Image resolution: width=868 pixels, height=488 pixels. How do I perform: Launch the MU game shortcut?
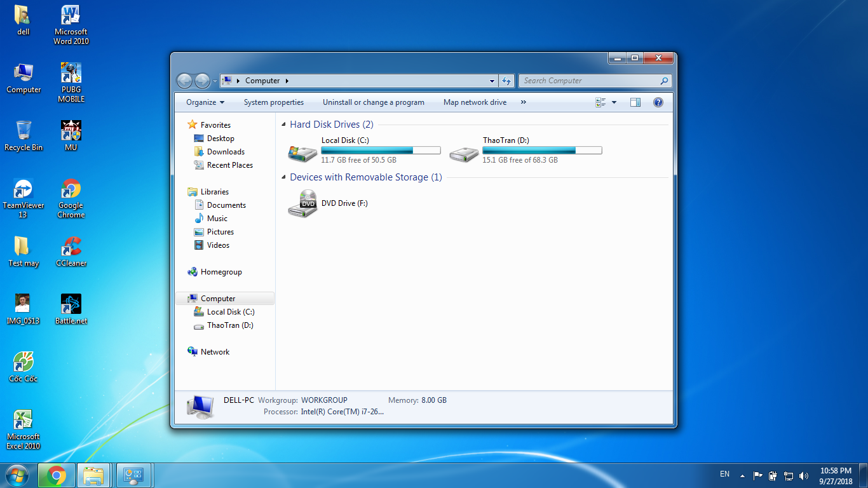pos(71,136)
